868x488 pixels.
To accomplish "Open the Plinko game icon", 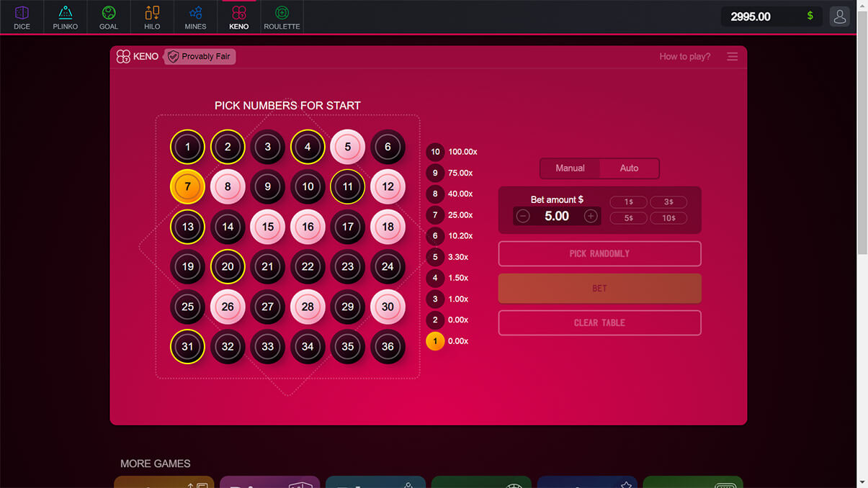I will [65, 17].
